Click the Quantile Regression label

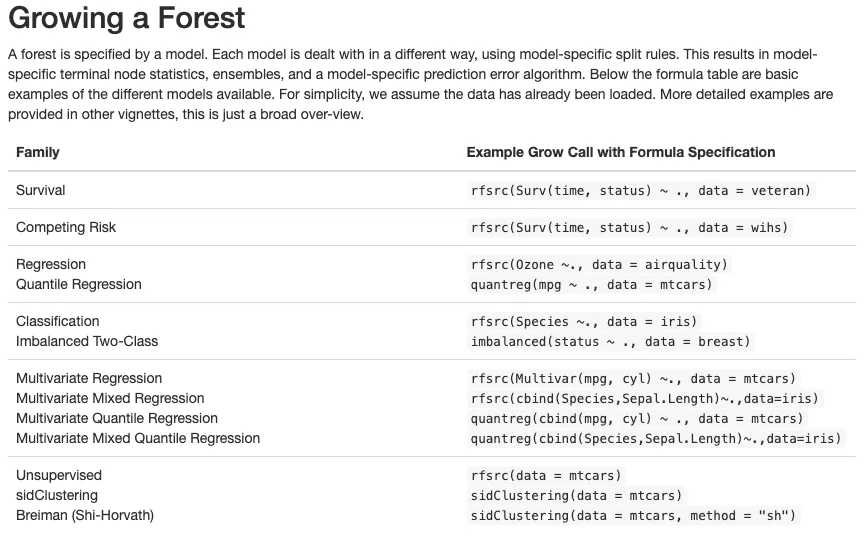79,284
